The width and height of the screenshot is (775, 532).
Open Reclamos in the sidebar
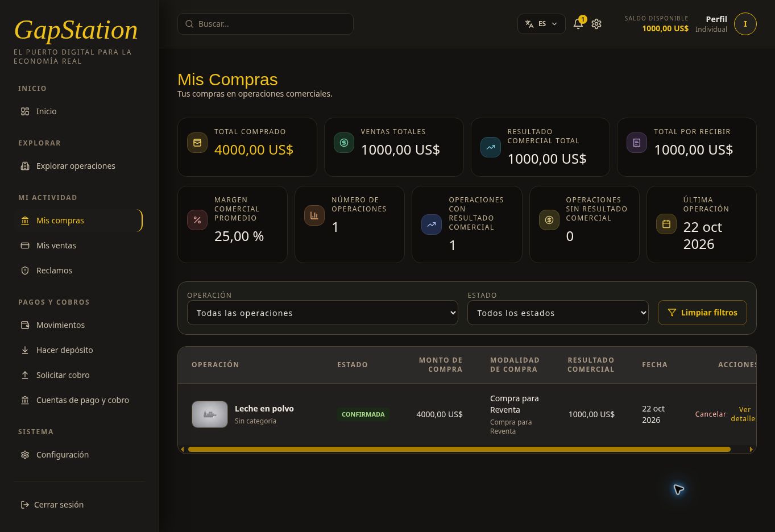78,271
